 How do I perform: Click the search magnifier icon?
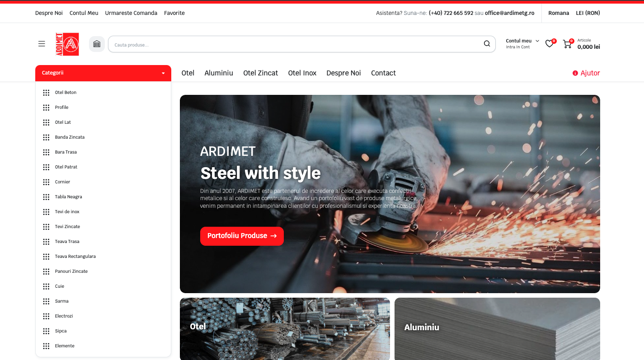tap(487, 44)
